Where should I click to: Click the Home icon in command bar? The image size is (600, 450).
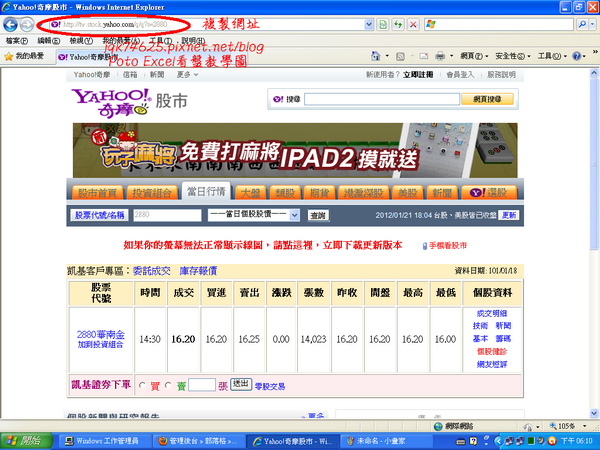coord(376,56)
